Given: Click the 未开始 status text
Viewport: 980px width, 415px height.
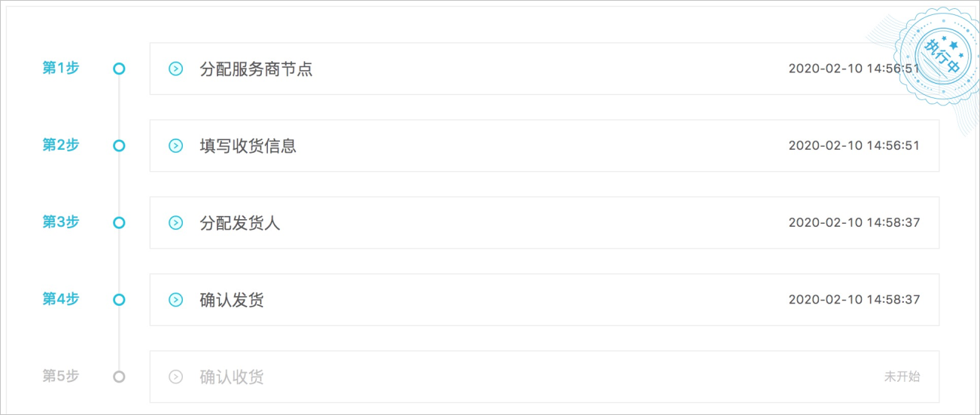Looking at the screenshot, I should click(902, 377).
